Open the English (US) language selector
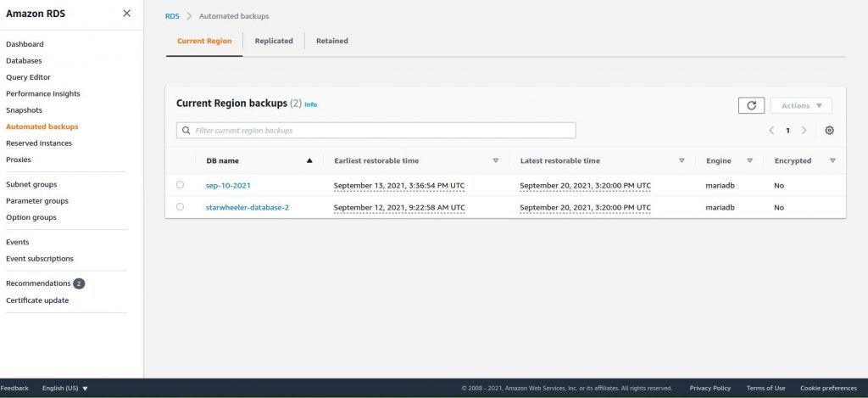Screen dimensions: 868x398 pyautogui.click(x=64, y=388)
